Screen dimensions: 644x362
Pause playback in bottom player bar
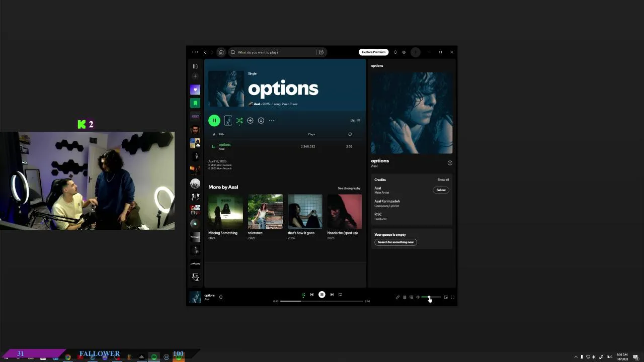click(322, 295)
